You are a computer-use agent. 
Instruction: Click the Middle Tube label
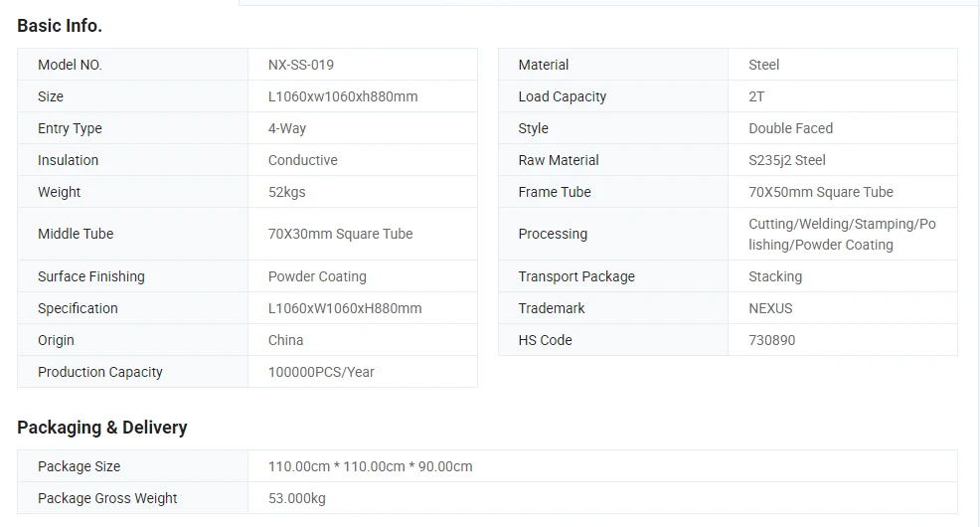pyautogui.click(x=76, y=234)
